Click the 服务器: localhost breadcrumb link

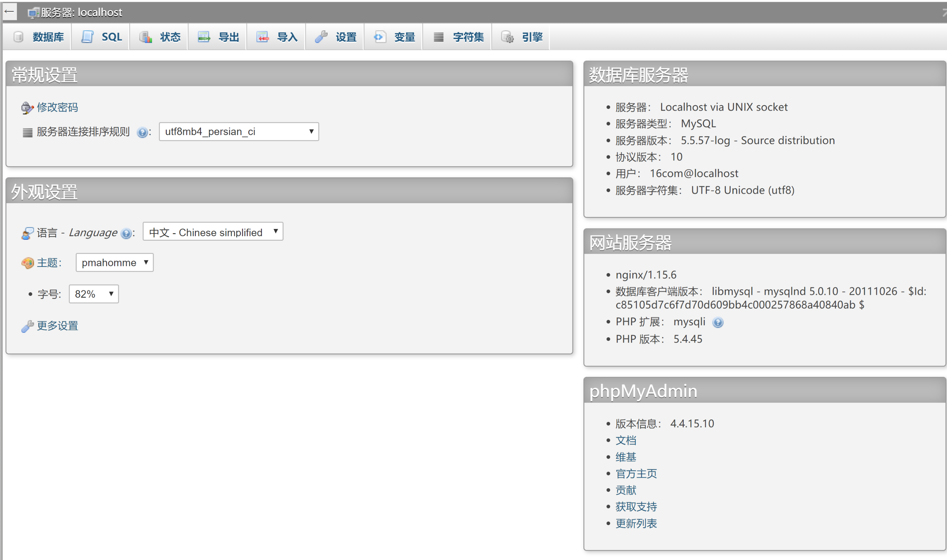pyautogui.click(x=82, y=12)
